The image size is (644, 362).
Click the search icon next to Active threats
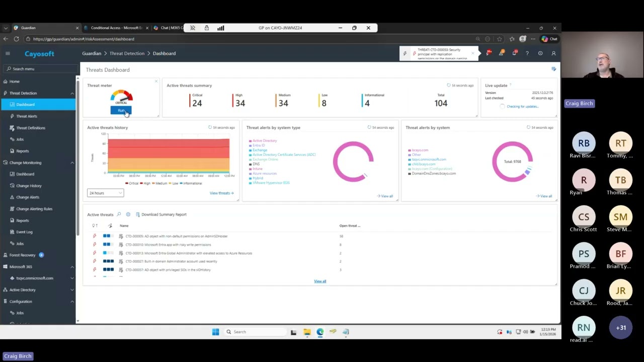click(x=119, y=215)
